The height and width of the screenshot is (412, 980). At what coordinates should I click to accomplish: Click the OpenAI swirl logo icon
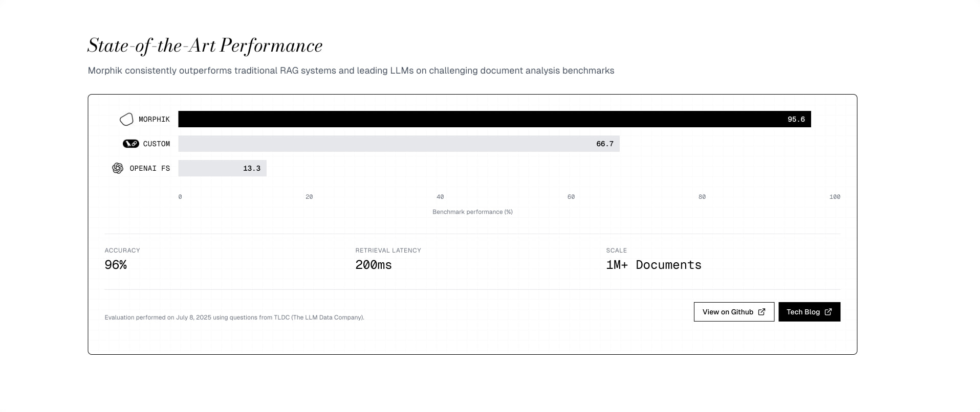118,168
